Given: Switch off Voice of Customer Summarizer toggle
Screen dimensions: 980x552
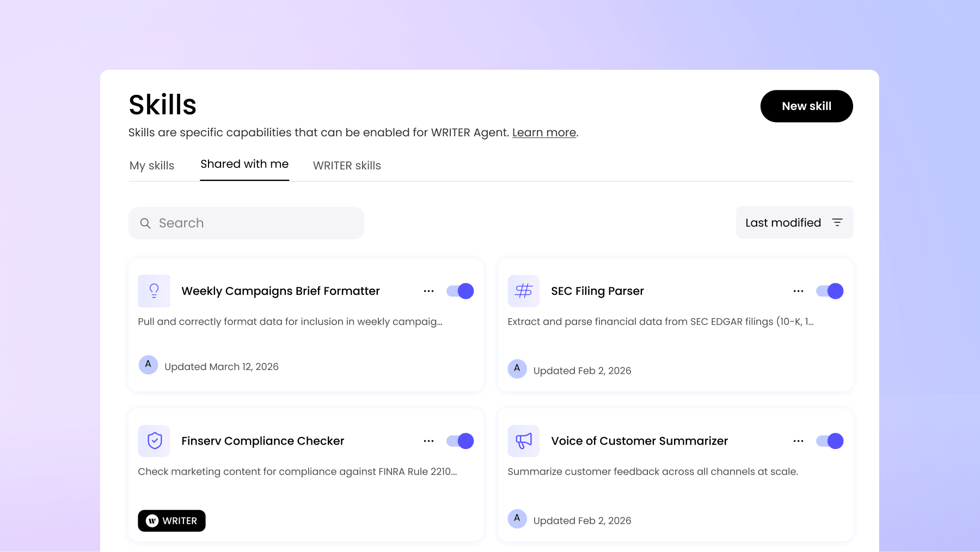Looking at the screenshot, I should pyautogui.click(x=829, y=441).
